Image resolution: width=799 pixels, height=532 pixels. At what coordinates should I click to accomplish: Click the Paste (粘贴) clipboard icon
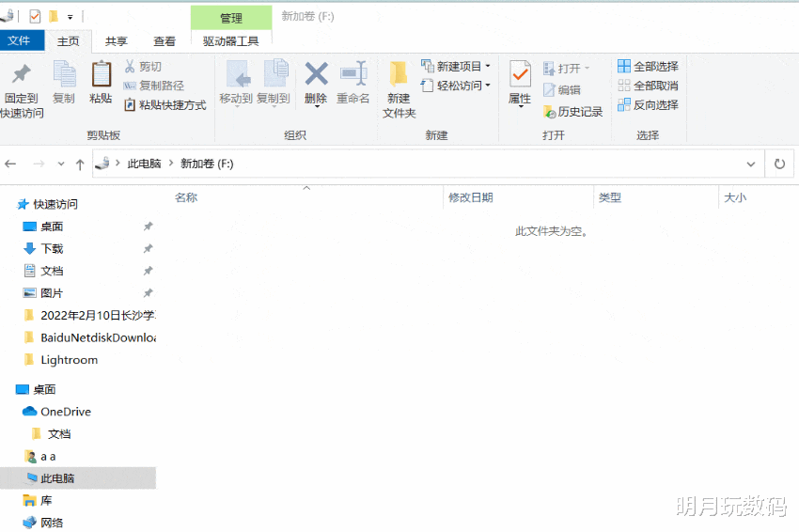[x=101, y=74]
